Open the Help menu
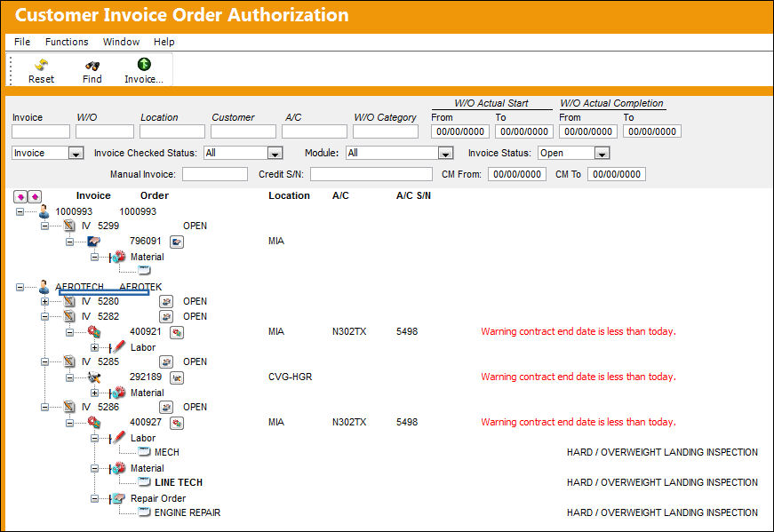Image resolution: width=774 pixels, height=532 pixels. pyautogui.click(x=164, y=42)
